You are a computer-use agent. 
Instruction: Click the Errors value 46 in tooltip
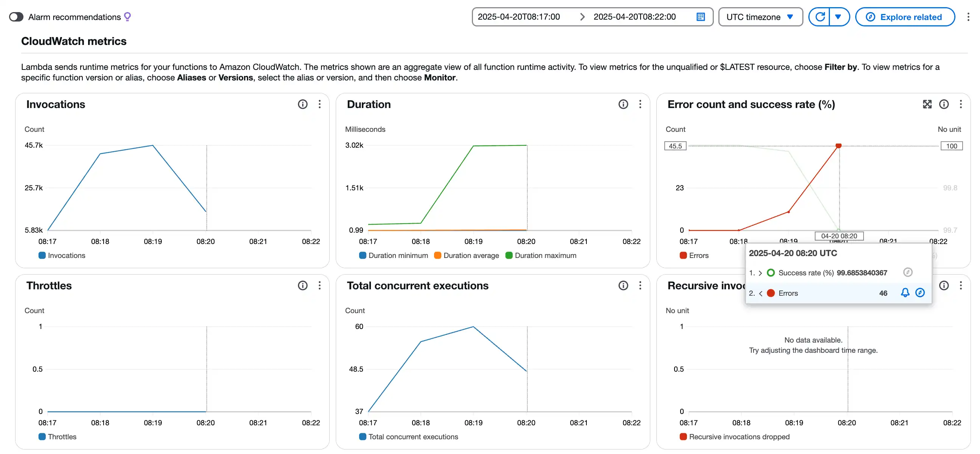883,293
